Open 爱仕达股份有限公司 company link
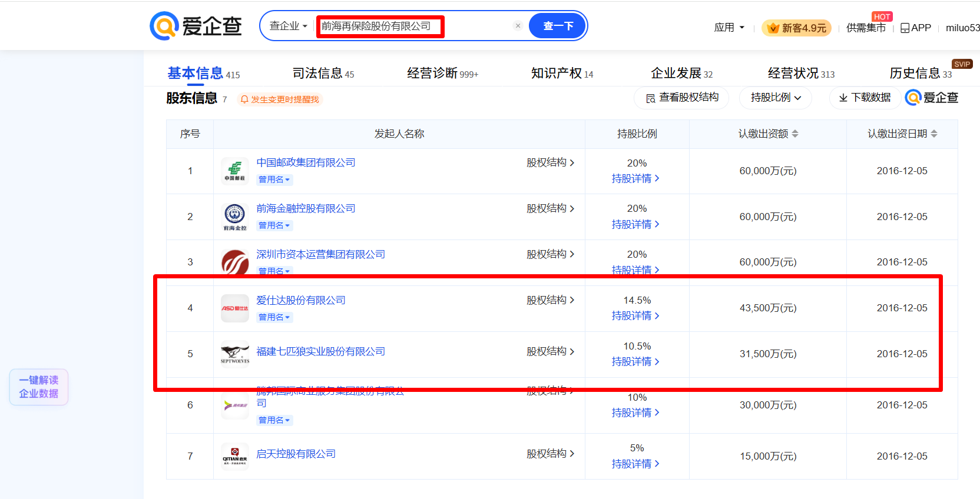The height and width of the screenshot is (499, 980). point(300,300)
